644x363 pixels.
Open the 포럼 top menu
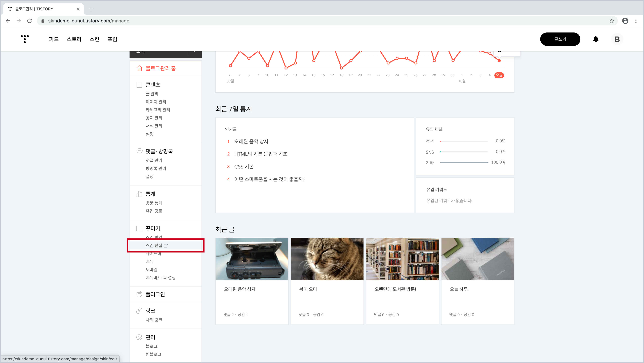112,39
